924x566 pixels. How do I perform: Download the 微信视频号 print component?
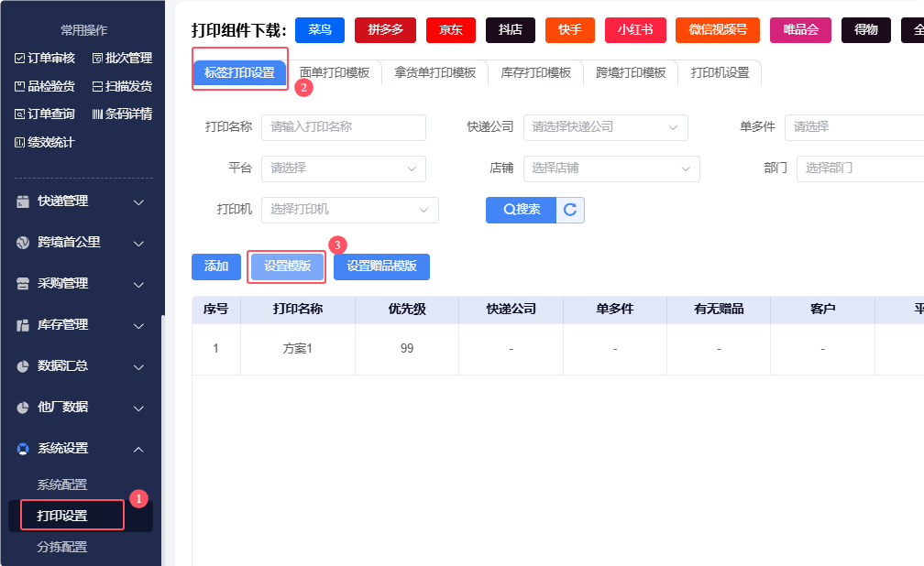pos(718,30)
